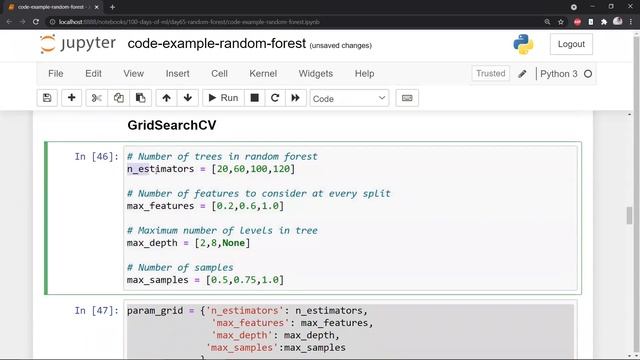Restart the kernel circular arrow icon
The height and width of the screenshot is (360, 640).
click(275, 98)
